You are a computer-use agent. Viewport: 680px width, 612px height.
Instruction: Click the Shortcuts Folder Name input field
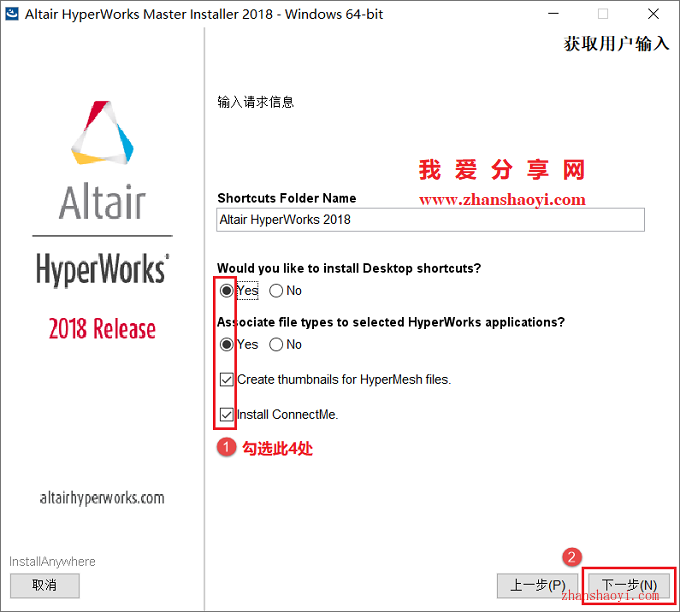tap(430, 220)
